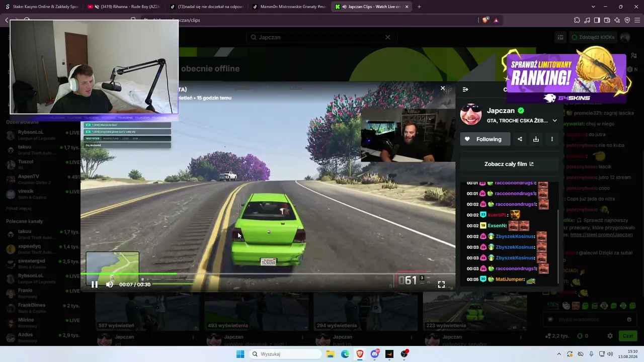The width and height of the screenshot is (644, 362).
Task: Click kuertiPL's username in the chat replay
Action: coord(496,215)
